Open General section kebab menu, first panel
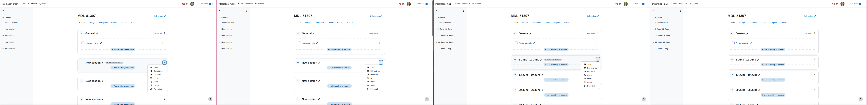The width and height of the screenshot is (868, 105). (x=164, y=33)
